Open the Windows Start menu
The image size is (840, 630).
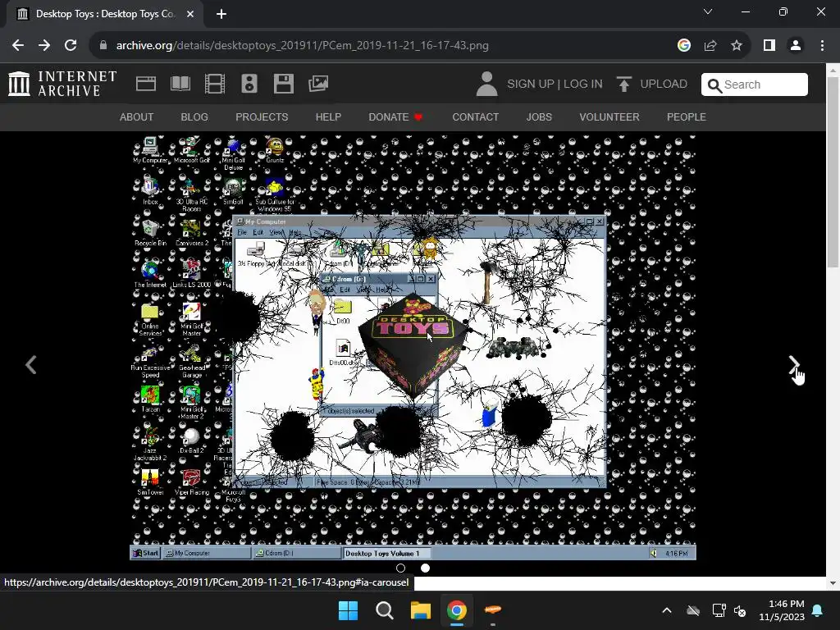pos(348,610)
